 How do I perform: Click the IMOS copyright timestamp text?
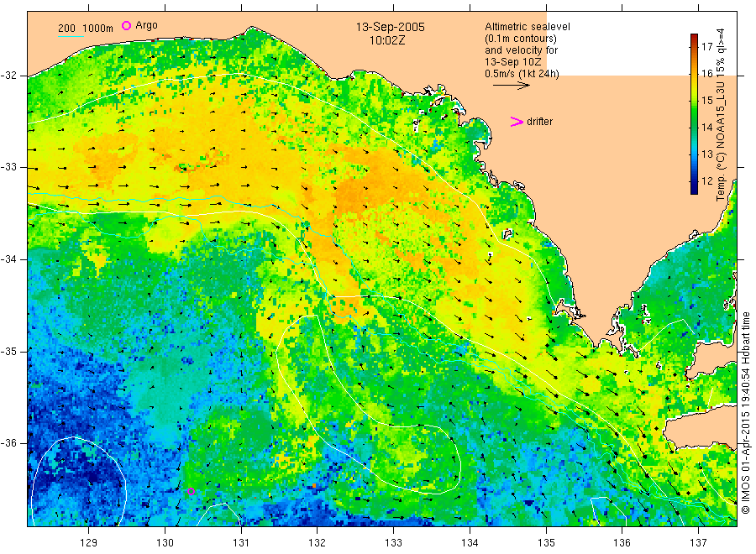(745, 412)
